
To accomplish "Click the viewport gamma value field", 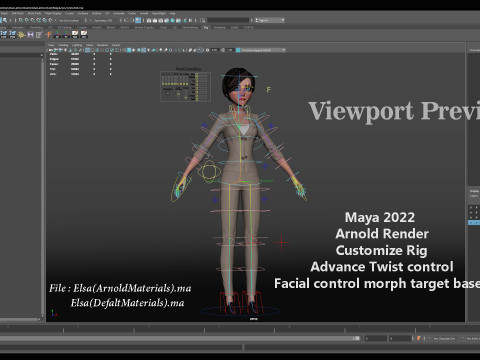I will (x=230, y=50).
